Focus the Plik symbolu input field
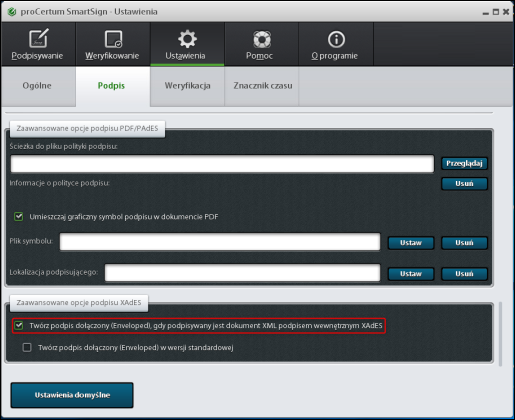Screen dimensions: 515x420 (x=220, y=242)
